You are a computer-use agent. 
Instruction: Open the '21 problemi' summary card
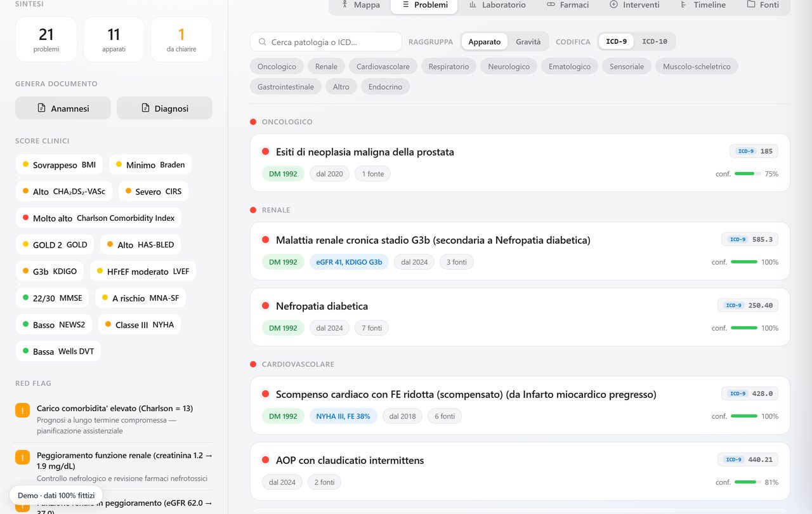pos(46,39)
